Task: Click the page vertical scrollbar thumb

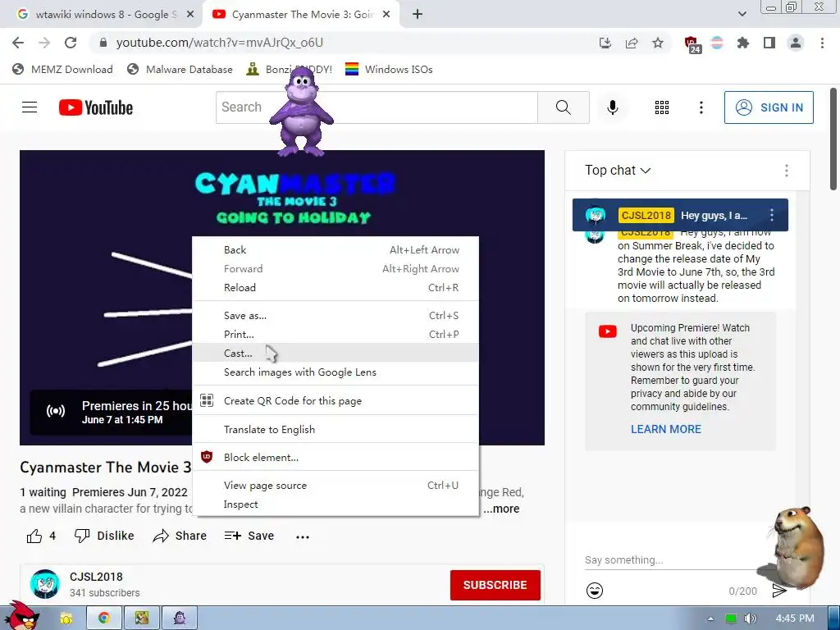Action: pyautogui.click(x=833, y=139)
